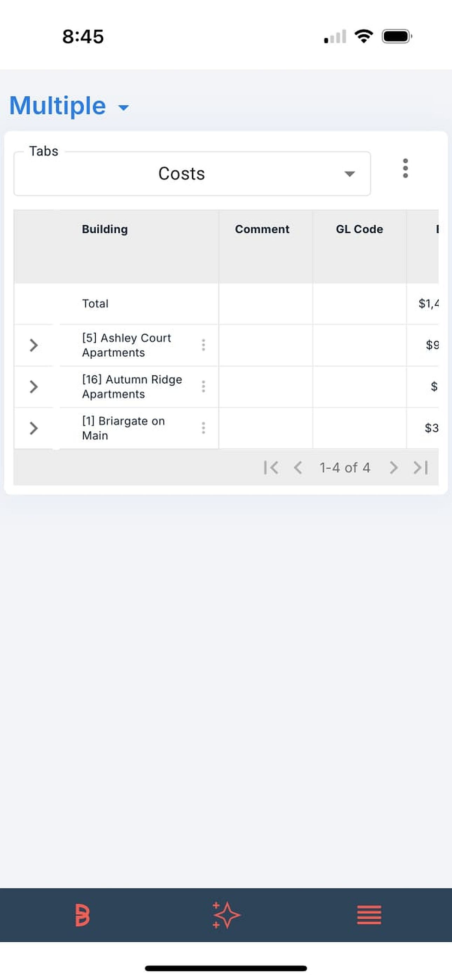Open Autumn Ridge Apartments row options dots
Image resolution: width=452 pixels, height=980 pixels.
[x=204, y=387]
